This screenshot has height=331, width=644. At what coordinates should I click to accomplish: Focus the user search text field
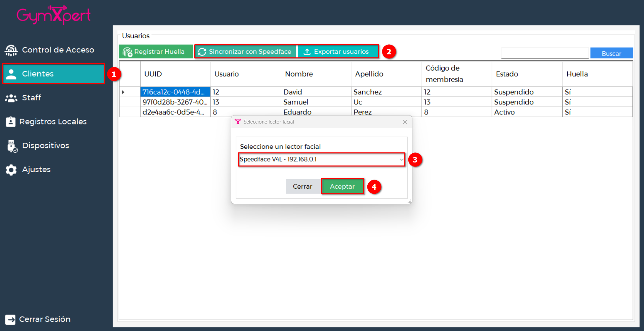tap(545, 53)
